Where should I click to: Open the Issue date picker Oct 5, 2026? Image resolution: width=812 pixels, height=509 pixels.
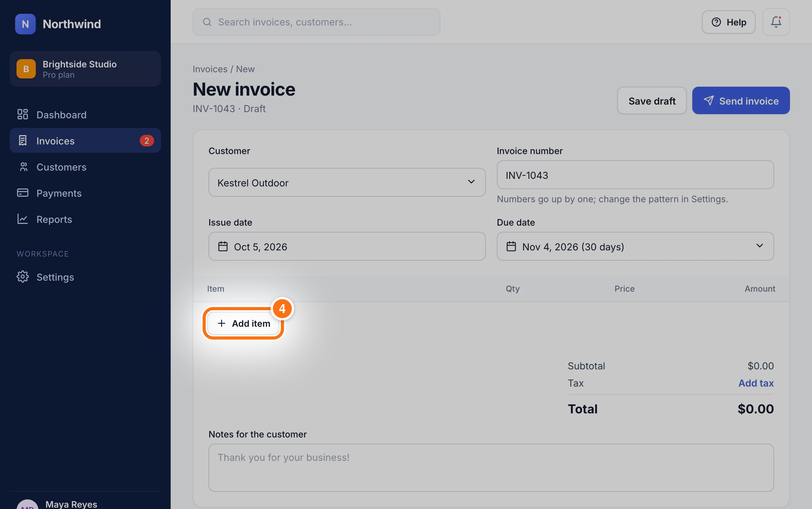[347, 246]
